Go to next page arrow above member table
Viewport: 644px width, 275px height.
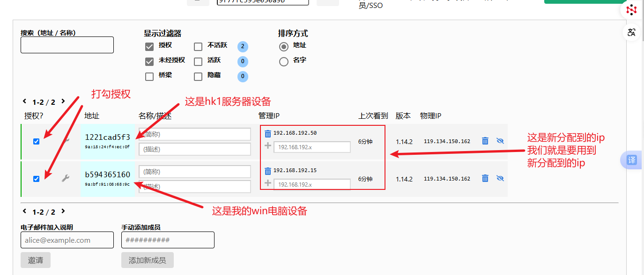pyautogui.click(x=63, y=101)
